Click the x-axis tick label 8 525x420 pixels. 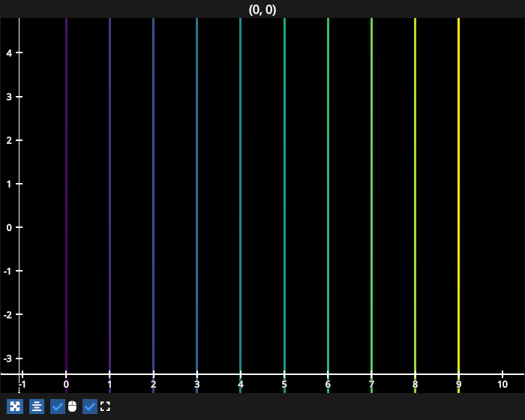pyautogui.click(x=415, y=384)
